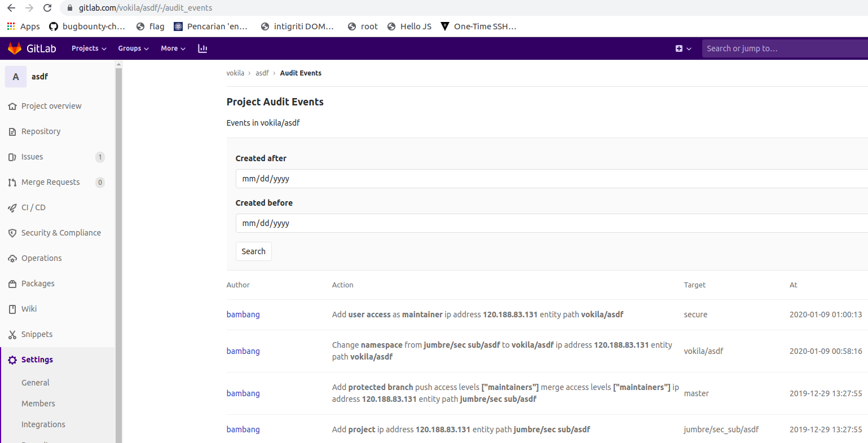The image size is (868, 443).
Task: Expand the Groups dropdown menu
Action: (x=133, y=48)
